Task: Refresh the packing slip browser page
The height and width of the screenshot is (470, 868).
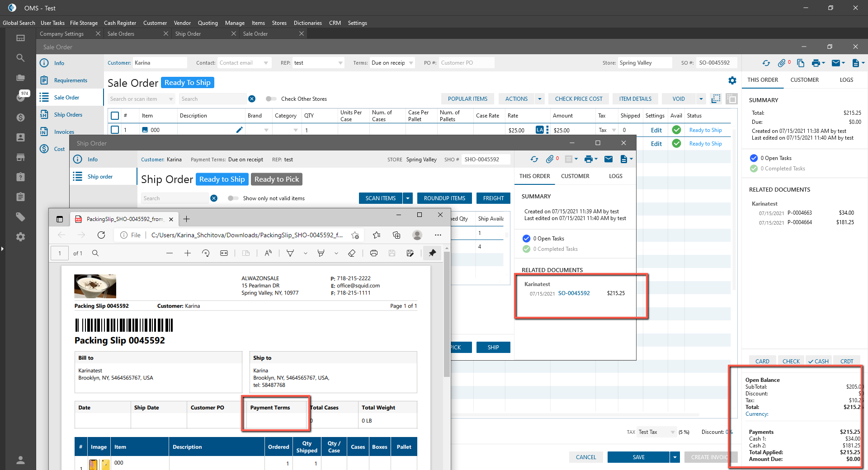Action: point(101,235)
